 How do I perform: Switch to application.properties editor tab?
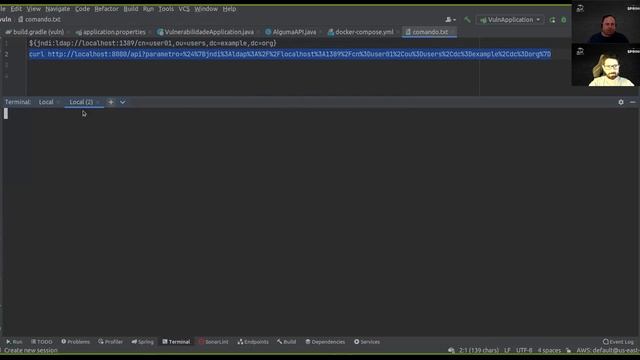(x=111, y=32)
